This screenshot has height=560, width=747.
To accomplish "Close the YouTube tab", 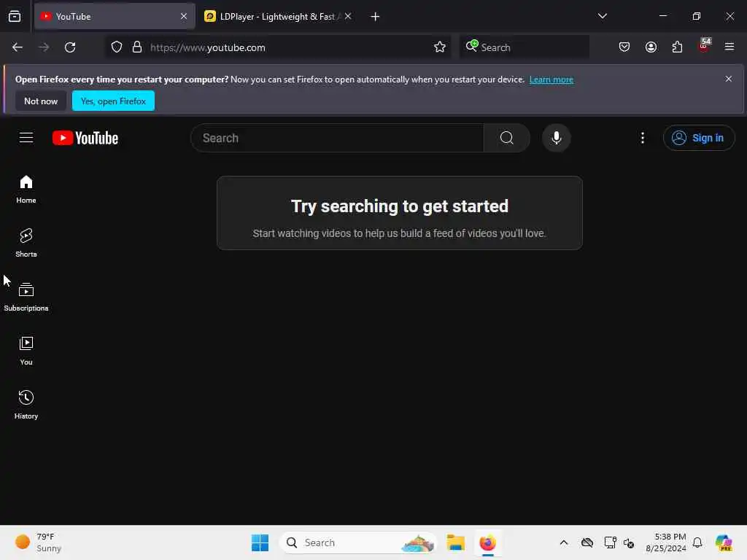I will (184, 17).
